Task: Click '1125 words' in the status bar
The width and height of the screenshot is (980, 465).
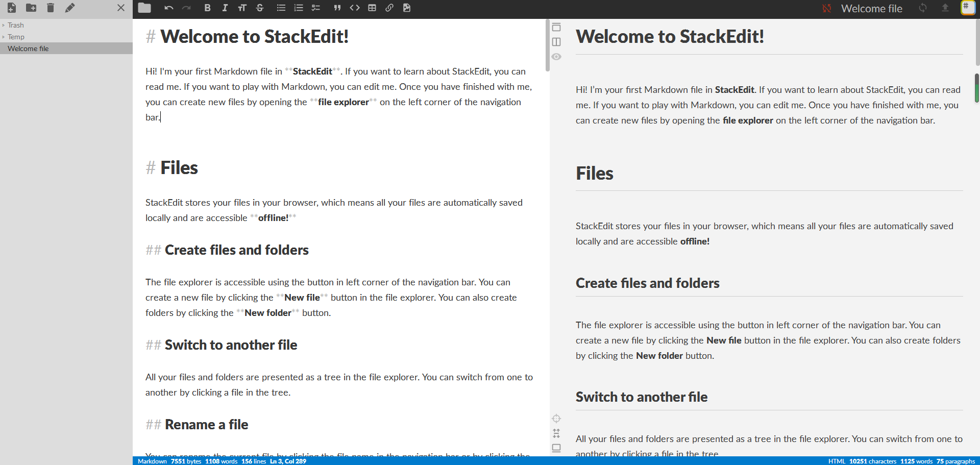Action: pos(916,461)
